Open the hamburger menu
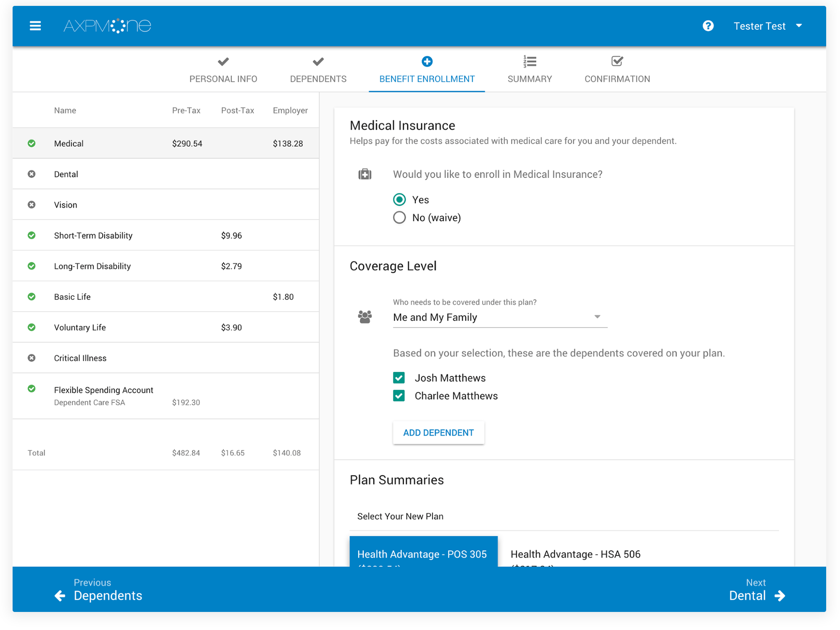Image resolution: width=840 pixels, height=630 pixels. click(35, 26)
